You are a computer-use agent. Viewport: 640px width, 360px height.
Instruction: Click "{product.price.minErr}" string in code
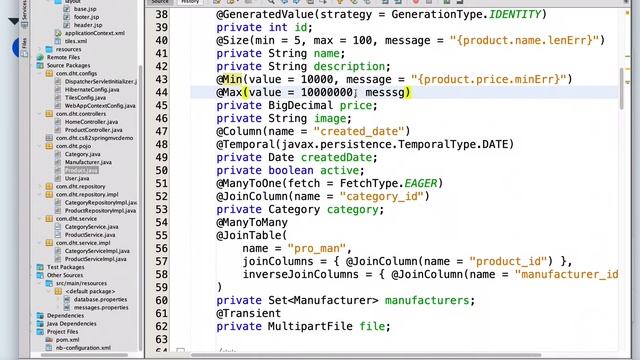[x=489, y=80]
